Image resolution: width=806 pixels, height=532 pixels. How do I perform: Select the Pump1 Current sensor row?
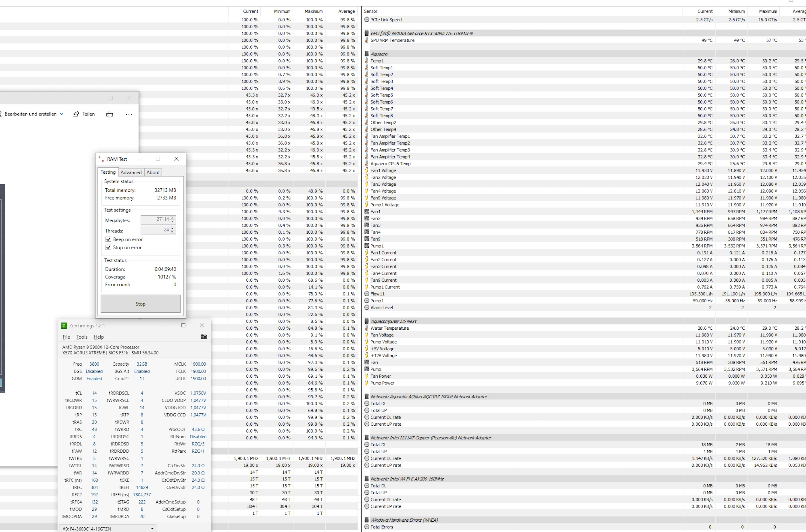[583, 287]
